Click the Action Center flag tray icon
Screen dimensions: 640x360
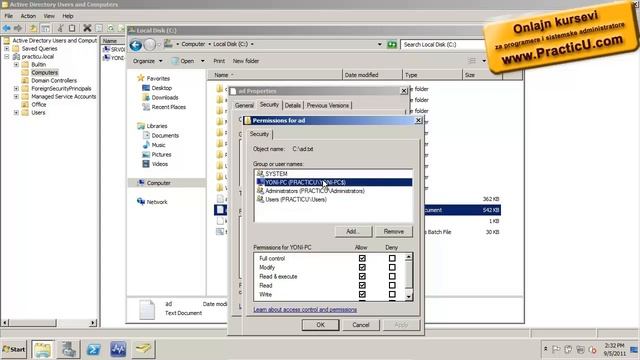click(556, 349)
